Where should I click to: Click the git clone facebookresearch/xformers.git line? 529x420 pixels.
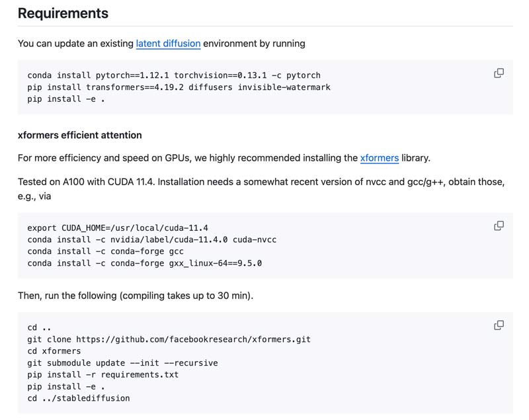(169, 339)
